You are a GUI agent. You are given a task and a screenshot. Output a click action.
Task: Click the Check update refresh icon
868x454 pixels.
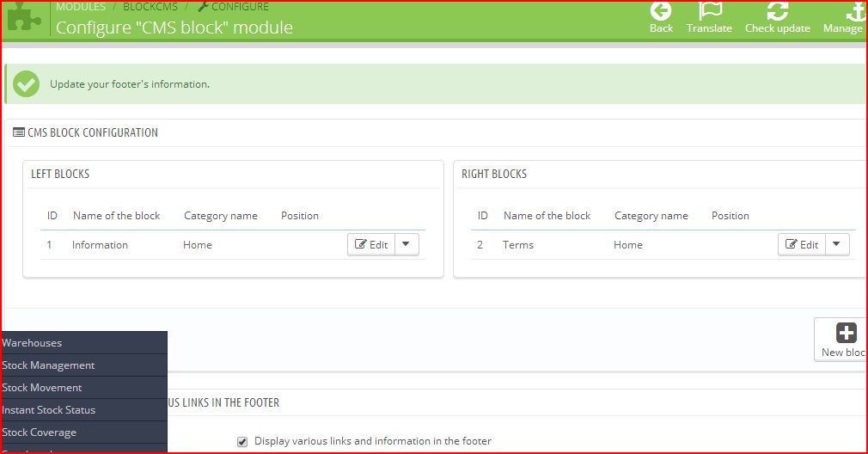[777, 10]
